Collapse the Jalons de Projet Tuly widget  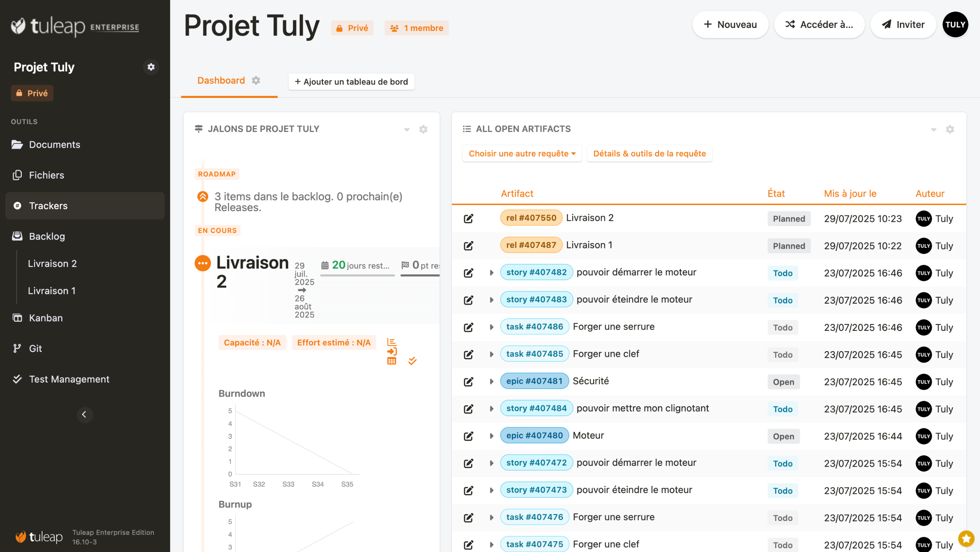click(407, 130)
